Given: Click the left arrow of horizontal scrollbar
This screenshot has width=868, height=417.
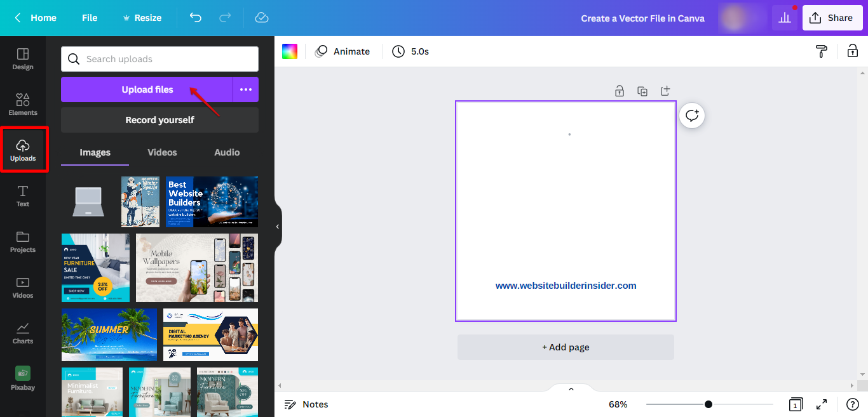Looking at the screenshot, I should pyautogui.click(x=280, y=385).
